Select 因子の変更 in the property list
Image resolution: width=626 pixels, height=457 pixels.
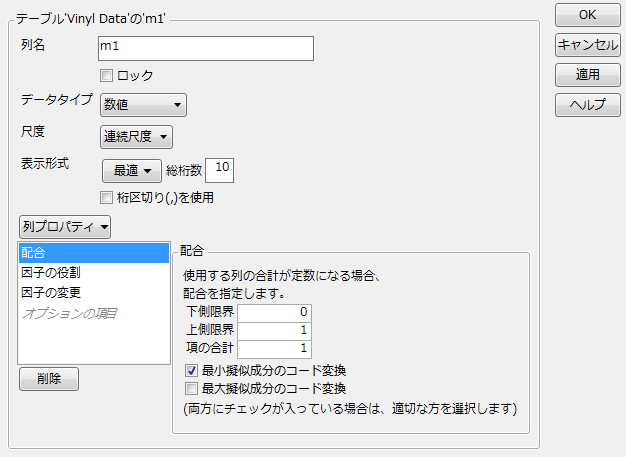[x=95, y=292]
